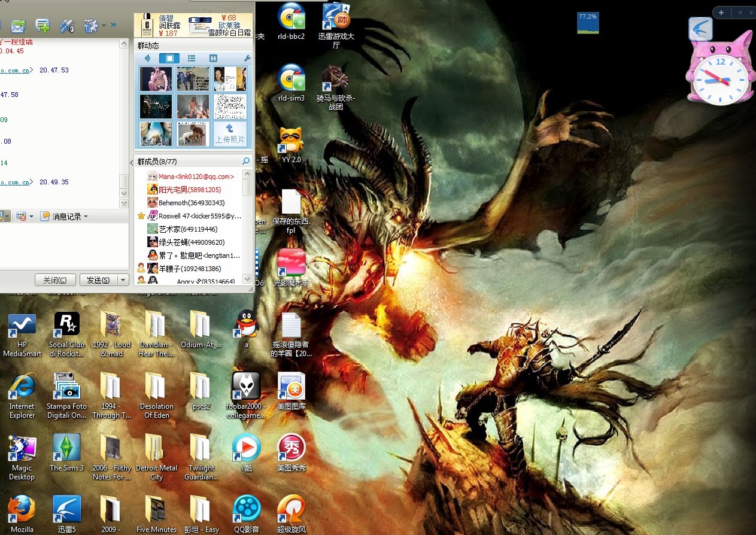Open the QR code photo thumbnail
Screen dimensions: 756x535
point(230,107)
